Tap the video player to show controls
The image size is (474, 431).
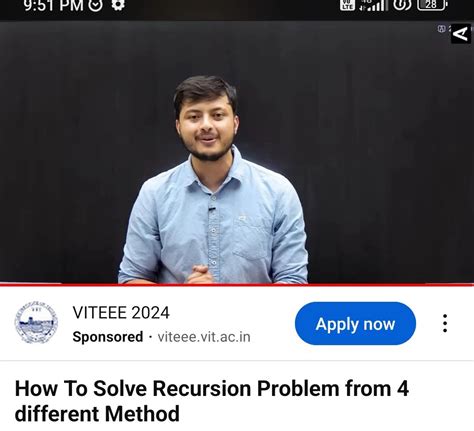[237, 153]
